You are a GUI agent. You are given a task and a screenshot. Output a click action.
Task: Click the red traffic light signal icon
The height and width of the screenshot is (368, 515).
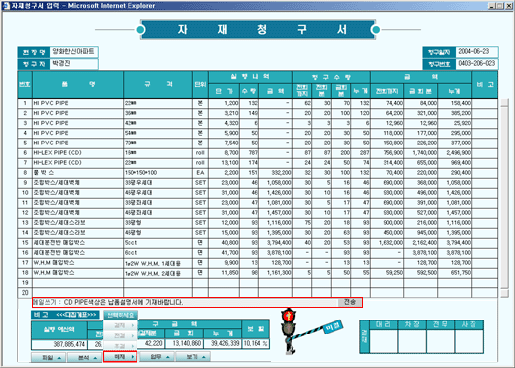coord(288,315)
